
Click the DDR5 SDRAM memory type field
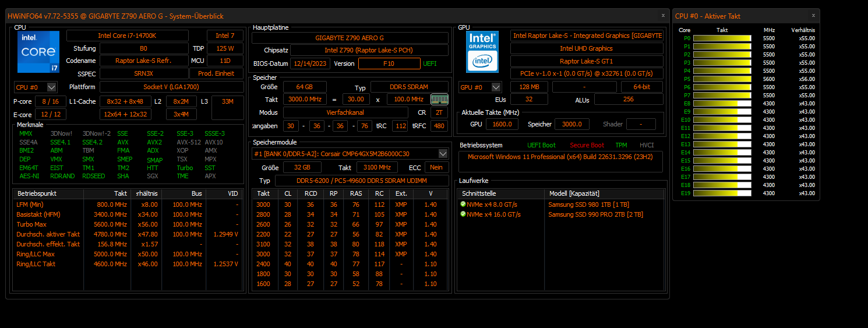(409, 87)
